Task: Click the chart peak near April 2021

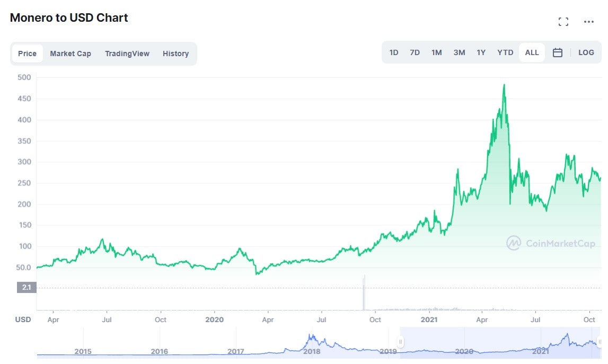Action: pyautogui.click(x=504, y=85)
